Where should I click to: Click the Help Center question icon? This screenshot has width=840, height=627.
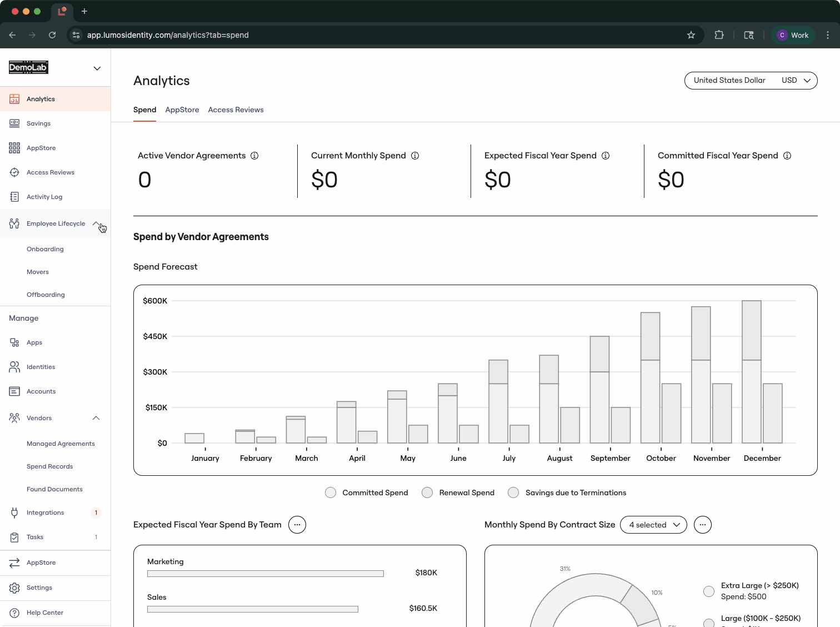14,613
